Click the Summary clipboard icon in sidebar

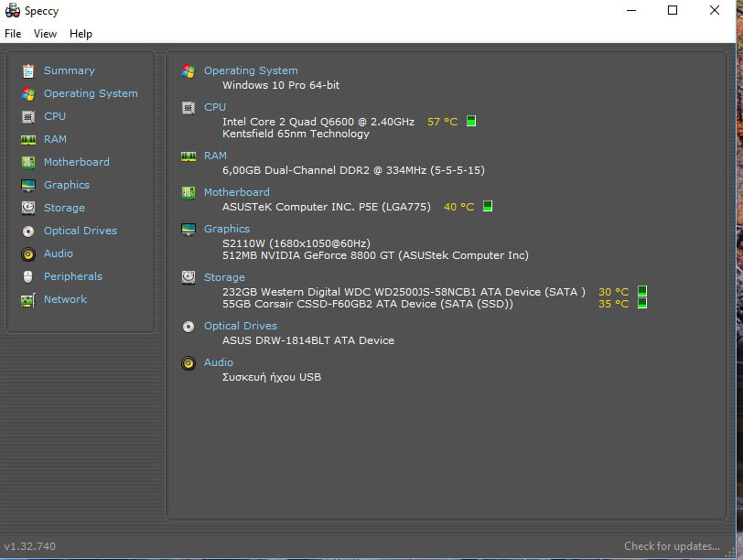28,70
